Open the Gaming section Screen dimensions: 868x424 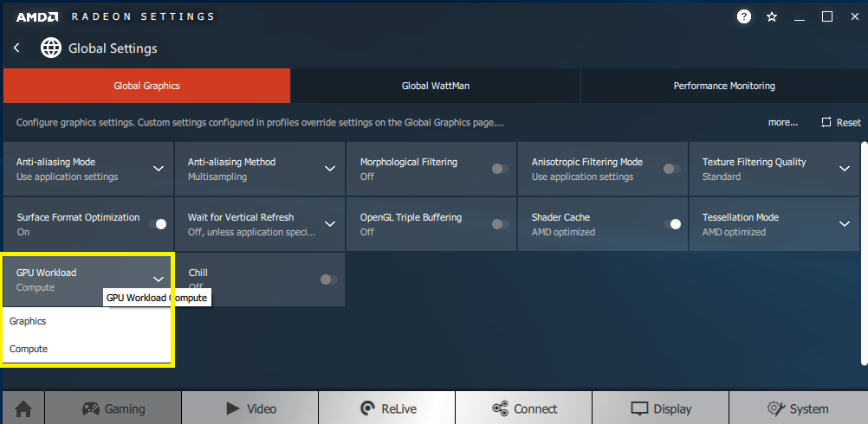point(113,409)
